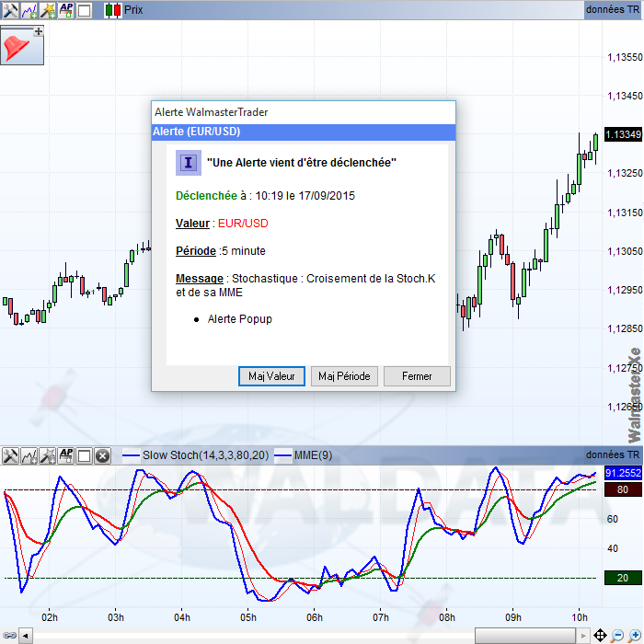Click Slow Stoch blue line color swatch
Screen dimensions: 644x644
point(132,455)
